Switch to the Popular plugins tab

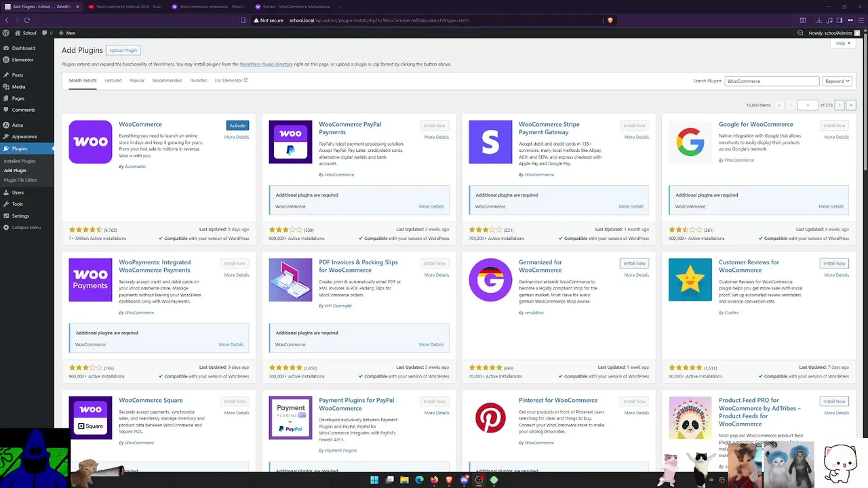tap(137, 81)
